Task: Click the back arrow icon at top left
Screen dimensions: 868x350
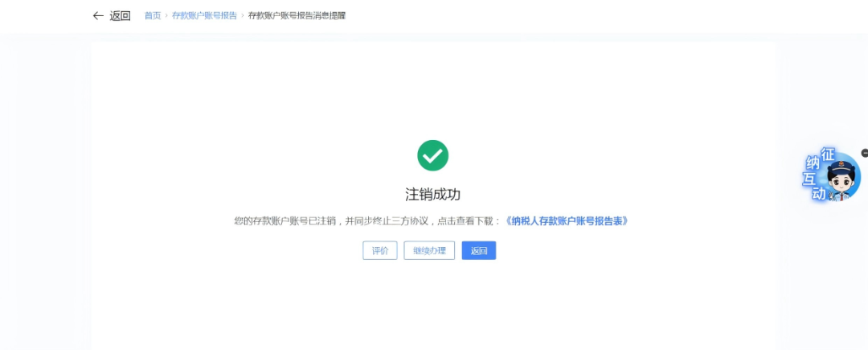Action: coord(98,15)
